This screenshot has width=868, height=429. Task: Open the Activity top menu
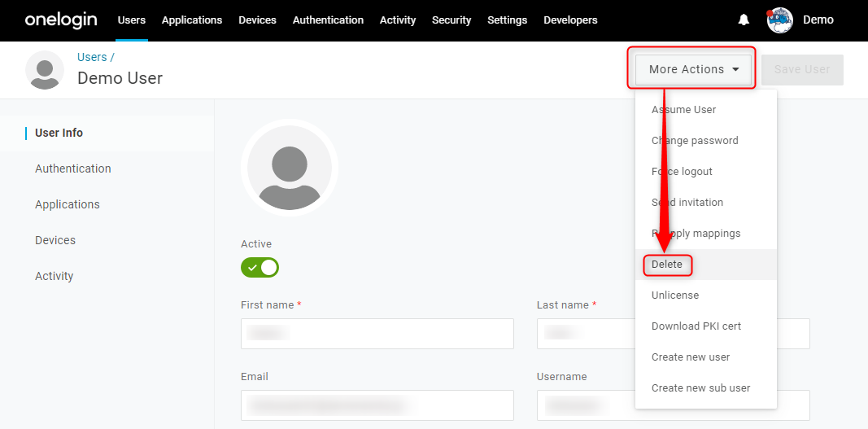tap(398, 20)
